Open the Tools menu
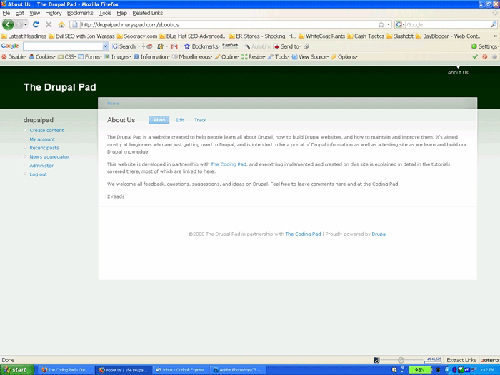 pyautogui.click(x=105, y=13)
